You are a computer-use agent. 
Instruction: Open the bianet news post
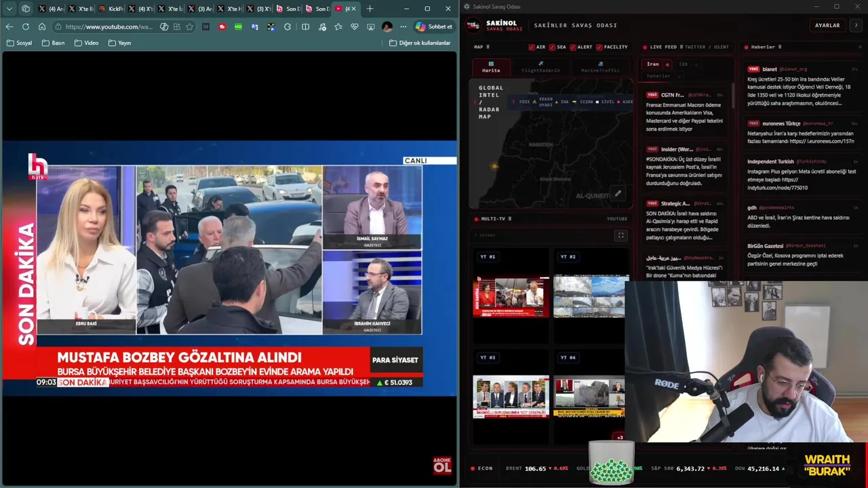click(802, 87)
